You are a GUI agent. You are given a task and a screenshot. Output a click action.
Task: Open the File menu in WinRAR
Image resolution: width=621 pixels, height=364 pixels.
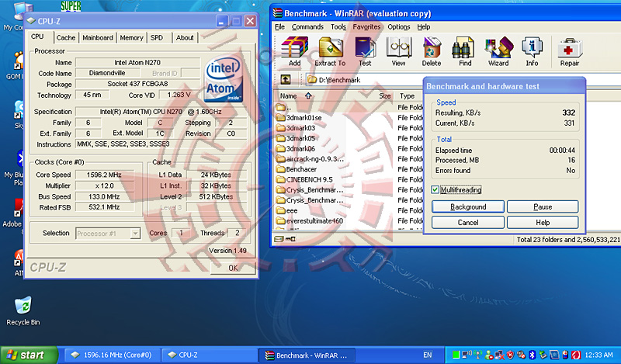279,27
